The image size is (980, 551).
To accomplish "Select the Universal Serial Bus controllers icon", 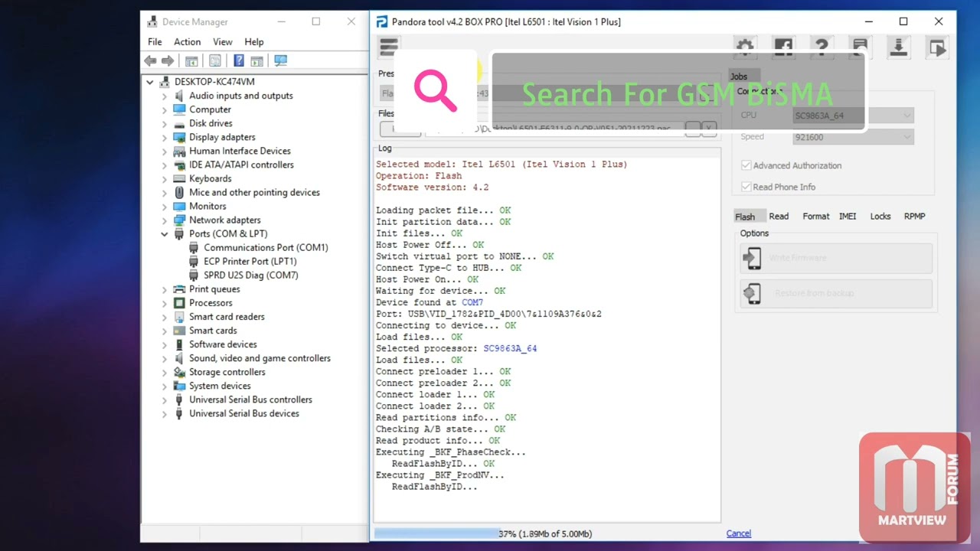I will click(179, 399).
